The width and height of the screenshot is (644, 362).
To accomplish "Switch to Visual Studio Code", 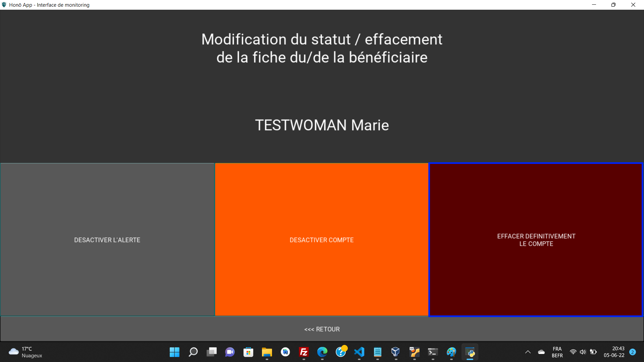I will 359,352.
